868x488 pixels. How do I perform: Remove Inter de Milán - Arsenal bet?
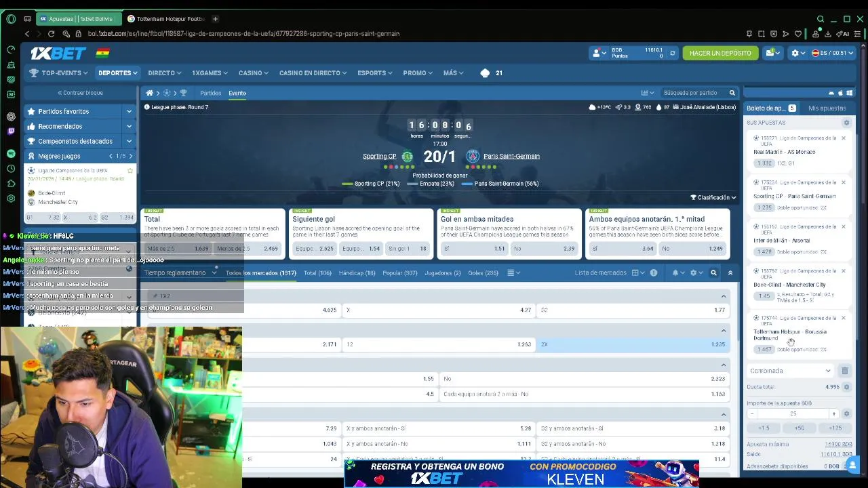[x=844, y=226]
